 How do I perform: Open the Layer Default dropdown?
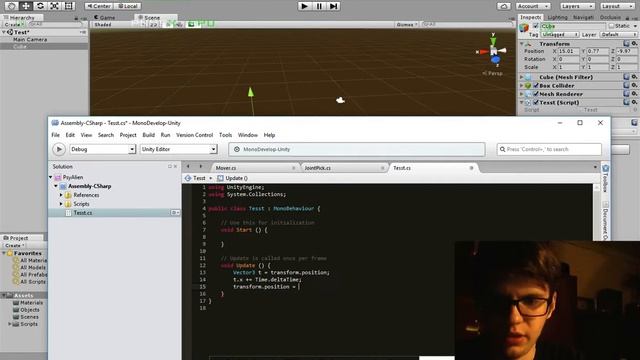[618, 35]
